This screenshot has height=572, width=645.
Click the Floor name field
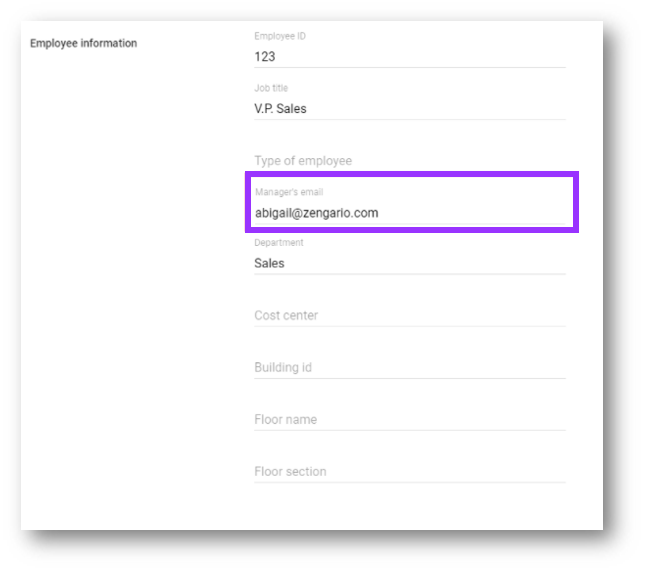tap(410, 420)
